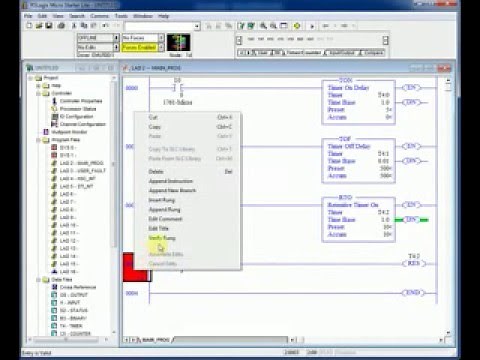
Task: Choose Verify Rung in context menu
Action: (162, 238)
